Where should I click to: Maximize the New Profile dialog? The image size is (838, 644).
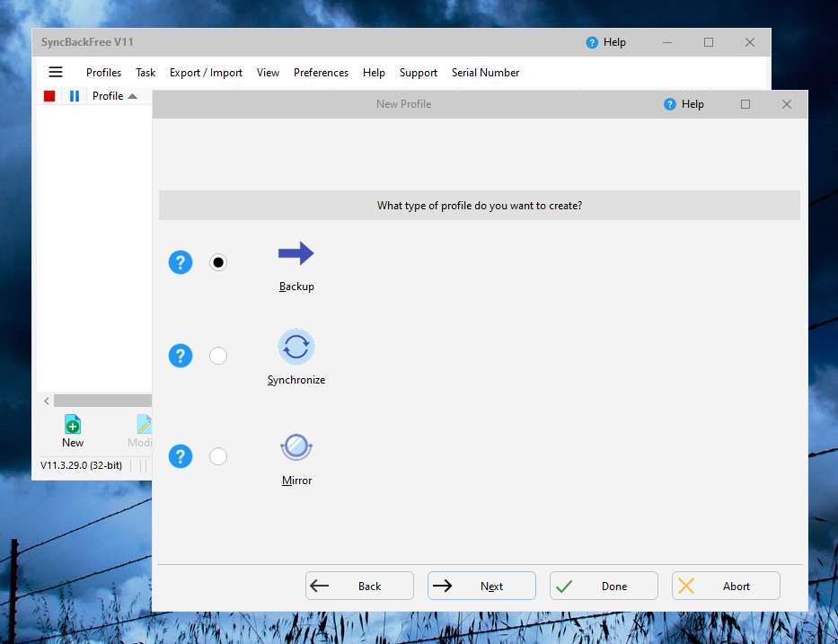pos(745,104)
